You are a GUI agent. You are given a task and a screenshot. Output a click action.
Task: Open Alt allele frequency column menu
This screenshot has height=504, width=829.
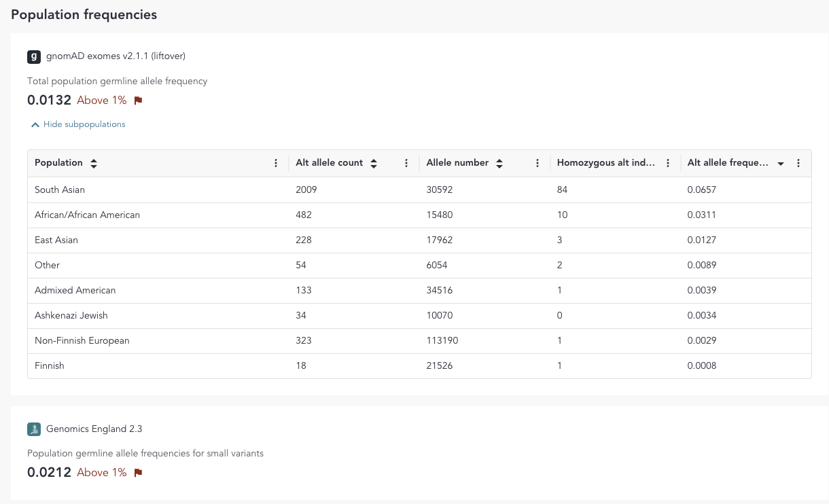pyautogui.click(x=798, y=163)
